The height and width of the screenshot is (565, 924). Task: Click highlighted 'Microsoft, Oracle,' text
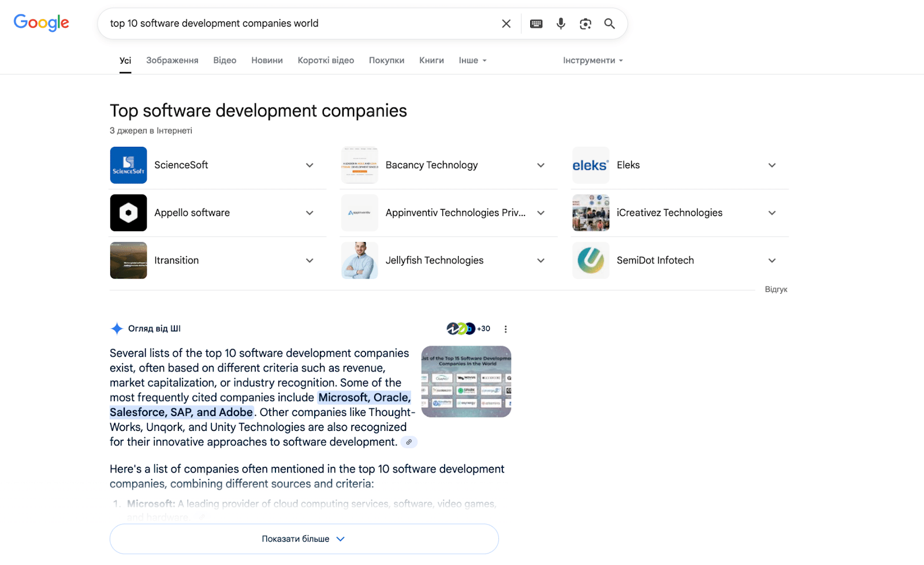[364, 397]
